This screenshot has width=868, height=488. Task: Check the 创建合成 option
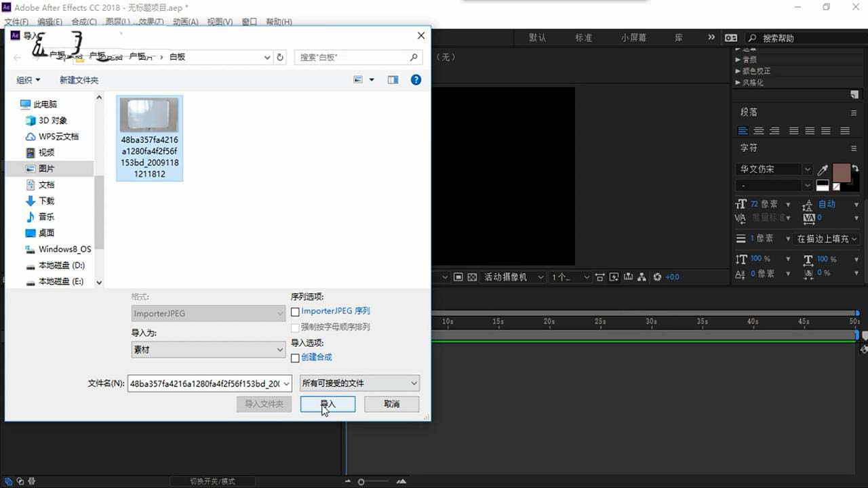click(296, 357)
